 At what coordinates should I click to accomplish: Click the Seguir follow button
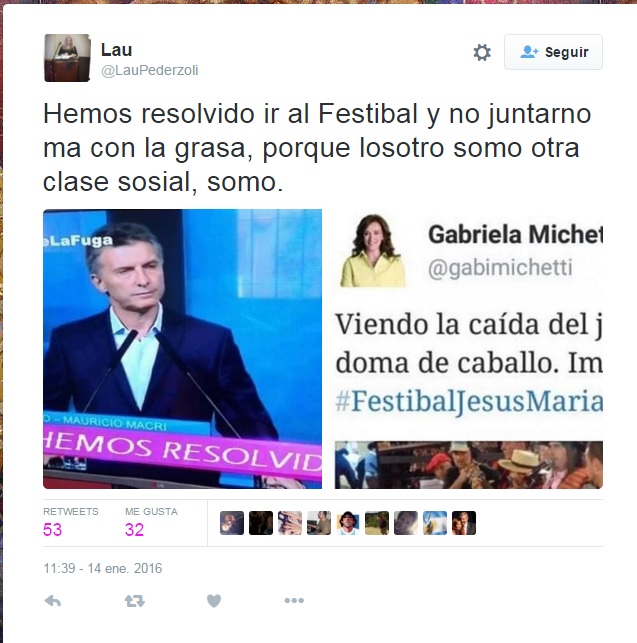pyautogui.click(x=553, y=52)
